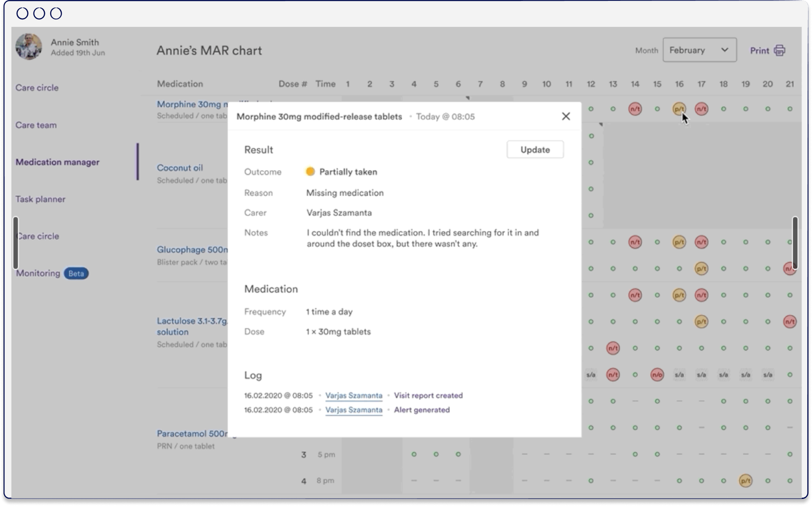The image size is (812, 506).
Task: Click 5 pm row green marker on day 6
Action: click(x=458, y=454)
